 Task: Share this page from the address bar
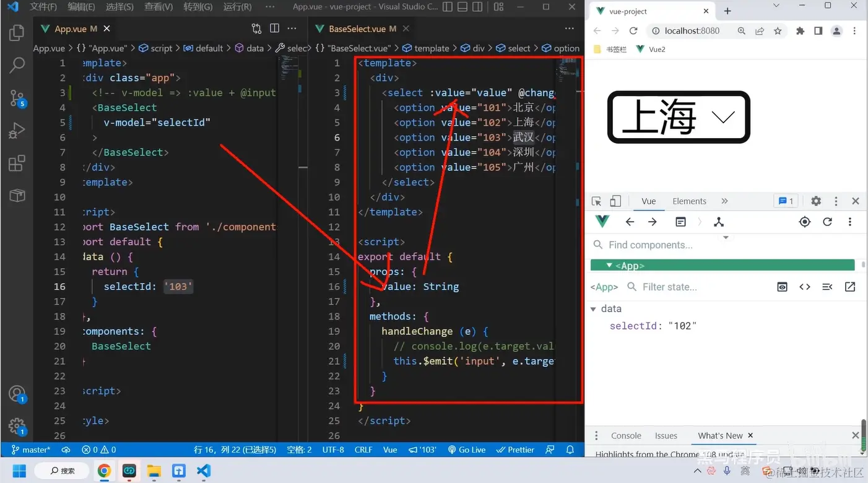click(x=760, y=31)
